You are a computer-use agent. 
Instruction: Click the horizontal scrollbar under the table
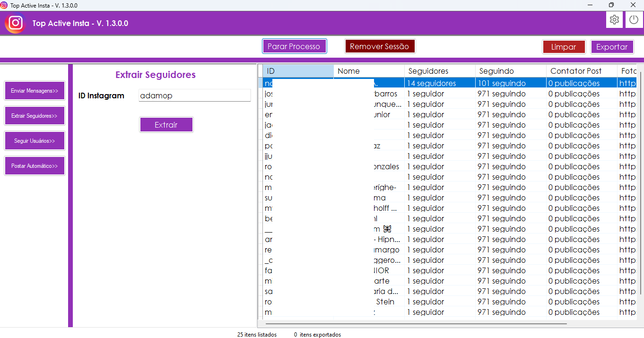click(416, 324)
